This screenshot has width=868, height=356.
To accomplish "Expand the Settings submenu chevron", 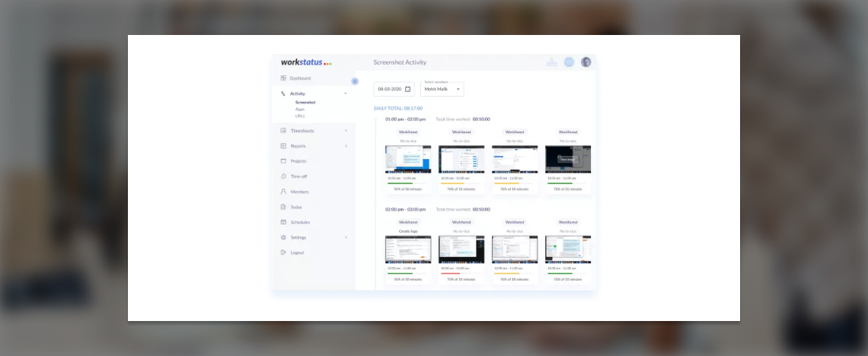I will [x=346, y=237].
